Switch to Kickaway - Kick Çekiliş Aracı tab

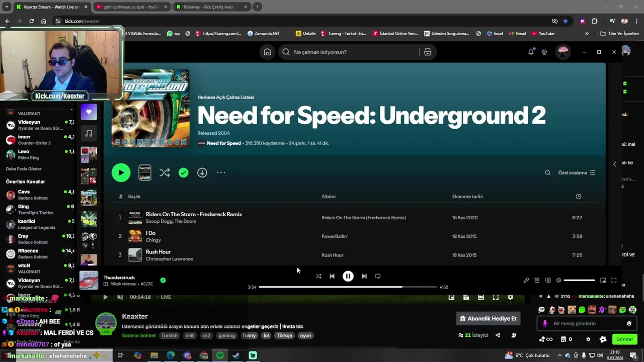pyautogui.click(x=211, y=7)
